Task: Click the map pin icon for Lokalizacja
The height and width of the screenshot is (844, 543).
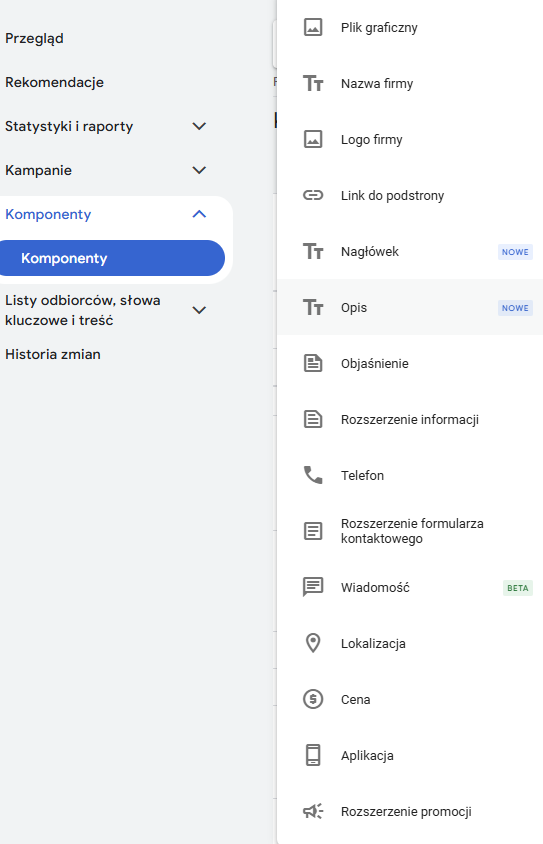Action: [313, 643]
